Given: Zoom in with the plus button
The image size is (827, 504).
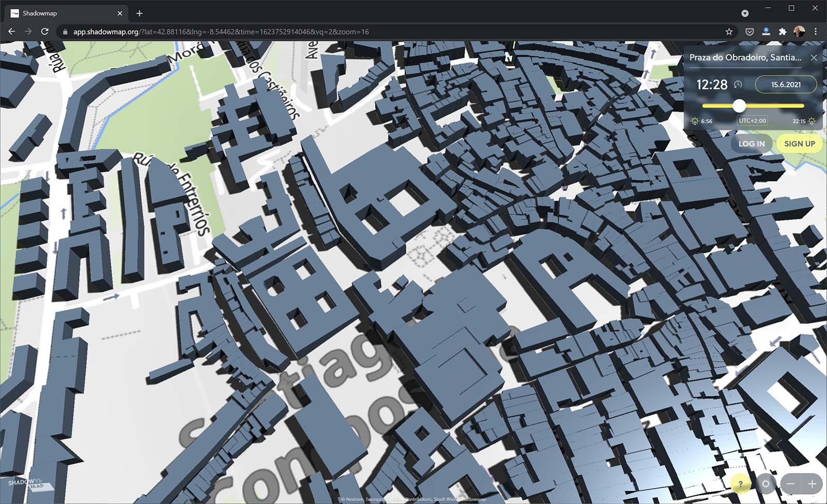Looking at the screenshot, I should (812, 484).
